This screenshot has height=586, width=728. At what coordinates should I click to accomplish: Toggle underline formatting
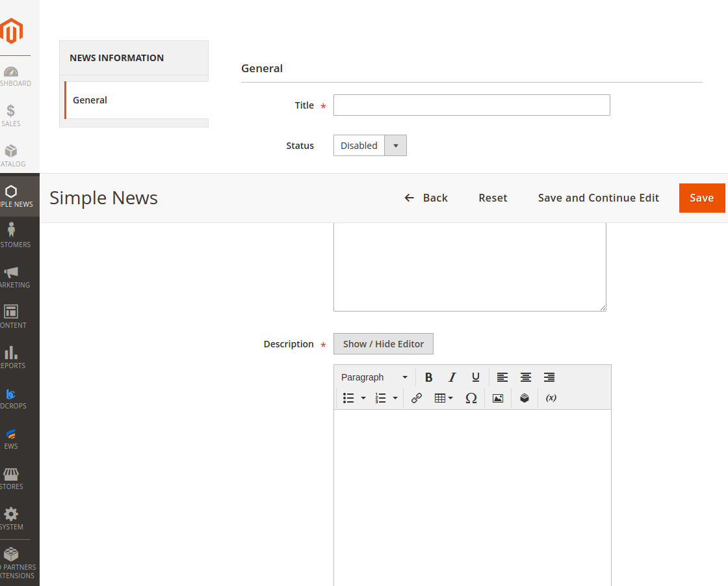(x=475, y=377)
